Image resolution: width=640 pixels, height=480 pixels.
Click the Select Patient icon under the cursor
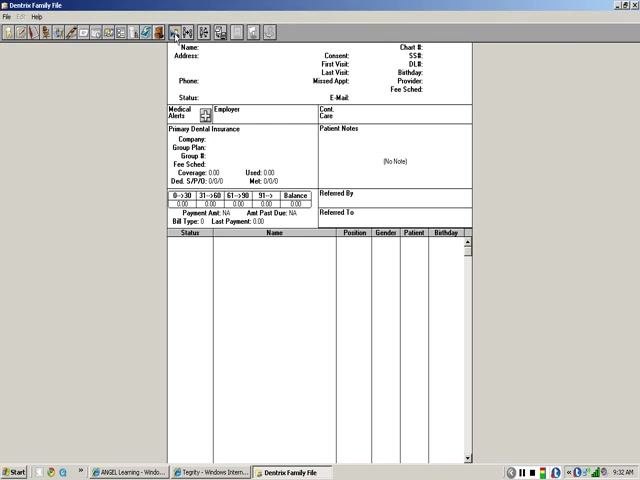[x=175, y=32]
